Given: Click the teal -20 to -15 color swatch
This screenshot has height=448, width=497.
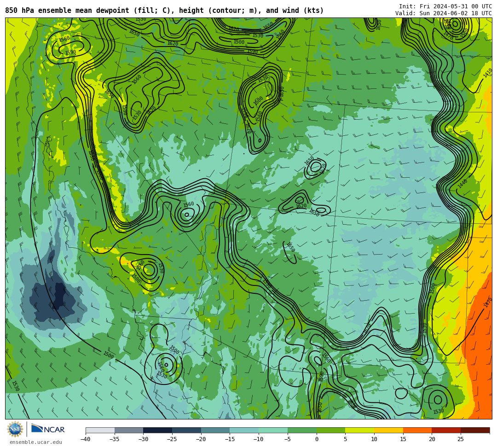Looking at the screenshot, I should click(x=215, y=430).
